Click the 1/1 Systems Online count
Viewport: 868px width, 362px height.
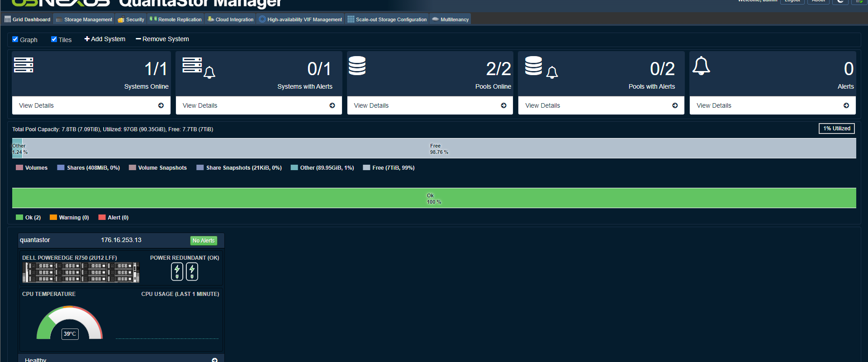point(156,69)
